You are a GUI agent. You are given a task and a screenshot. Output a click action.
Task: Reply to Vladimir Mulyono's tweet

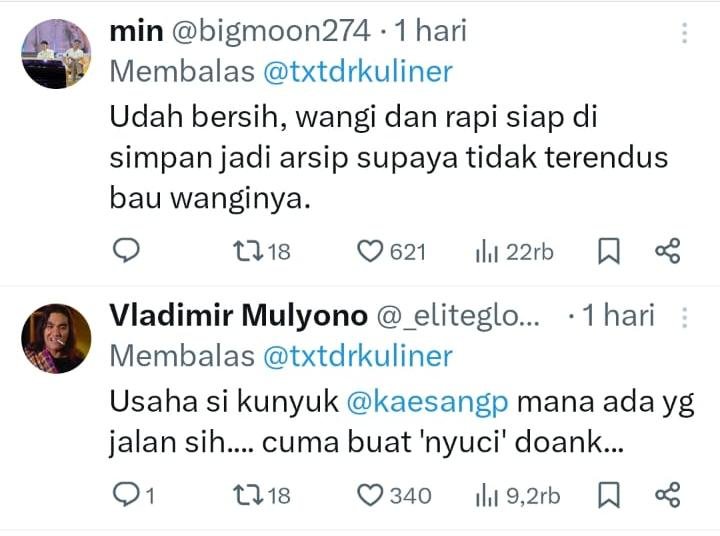(x=124, y=494)
